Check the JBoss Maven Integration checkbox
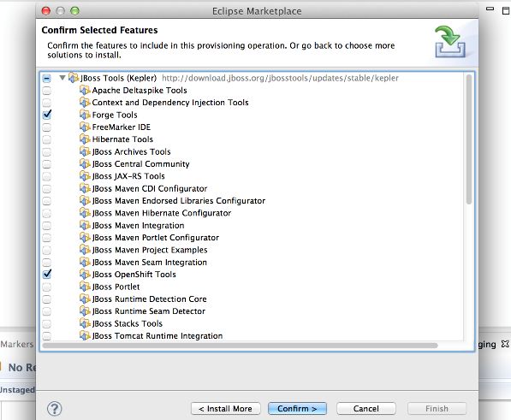Screen dimensions: 511x420 [x=46, y=226]
